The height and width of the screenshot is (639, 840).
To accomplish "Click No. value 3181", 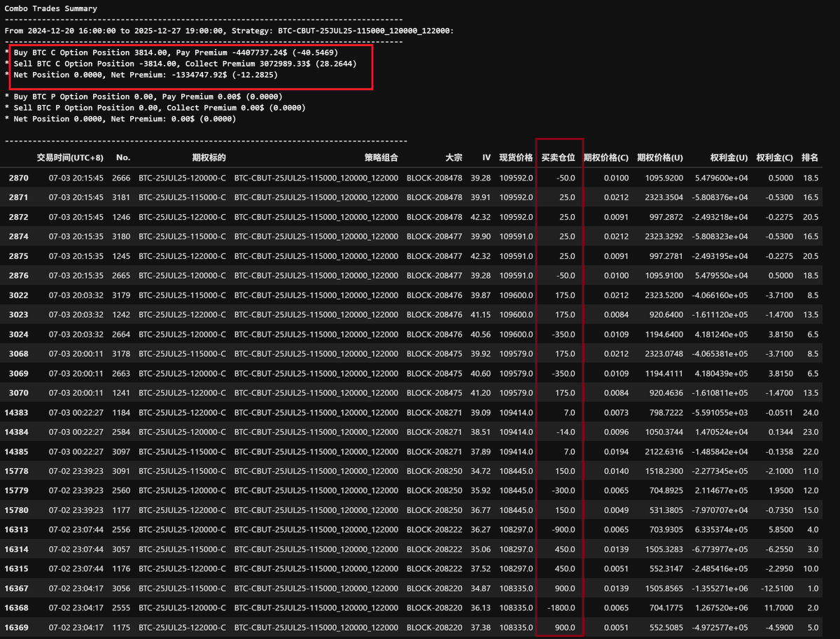I will pyautogui.click(x=121, y=198).
